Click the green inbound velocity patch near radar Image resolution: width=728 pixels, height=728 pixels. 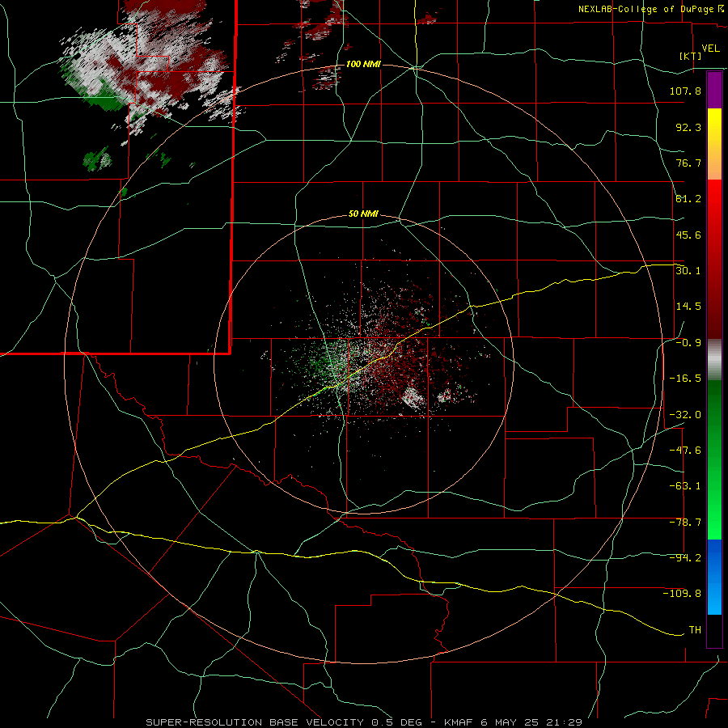(325, 366)
